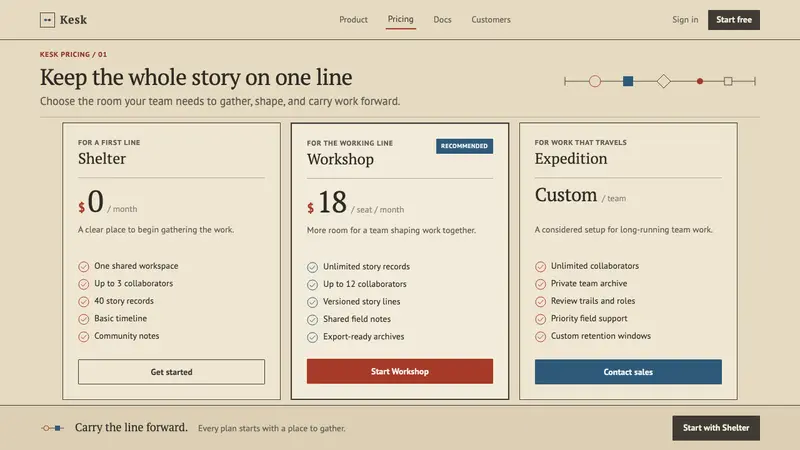Click the Get started button on Shelter
Image resolution: width=800 pixels, height=450 pixels.
tap(171, 372)
